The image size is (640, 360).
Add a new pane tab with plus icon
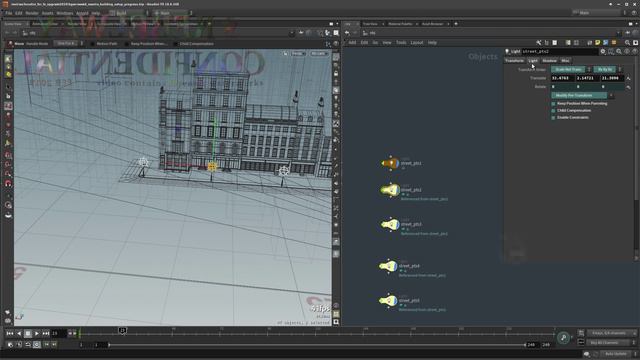[x=456, y=24]
